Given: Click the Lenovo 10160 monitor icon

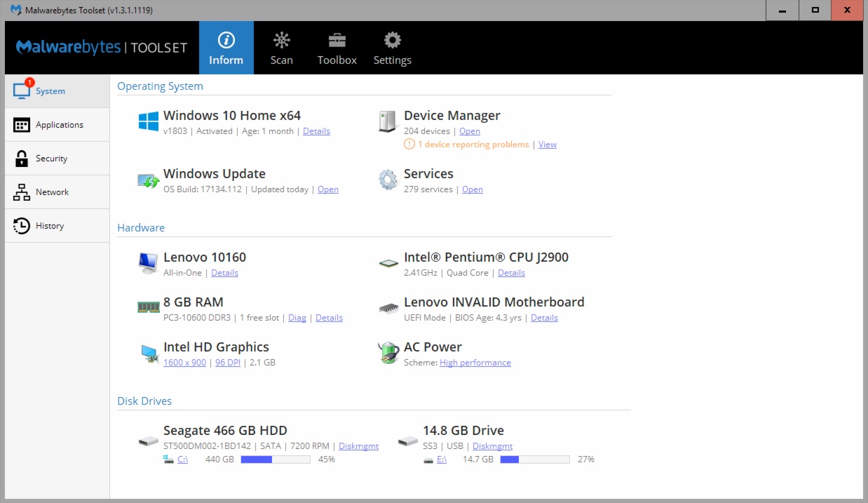Looking at the screenshot, I should tap(148, 263).
